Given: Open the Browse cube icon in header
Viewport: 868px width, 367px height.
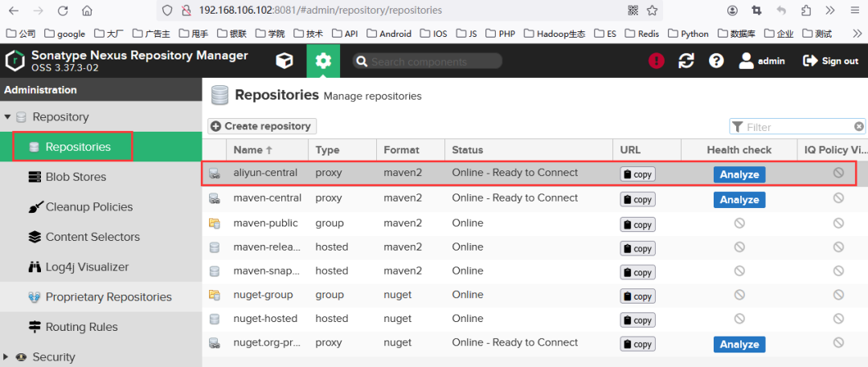Looking at the screenshot, I should coord(285,61).
